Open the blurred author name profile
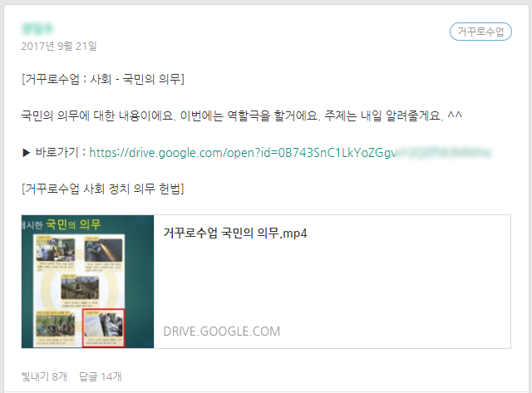This screenshot has width=532, height=393. coord(37,28)
